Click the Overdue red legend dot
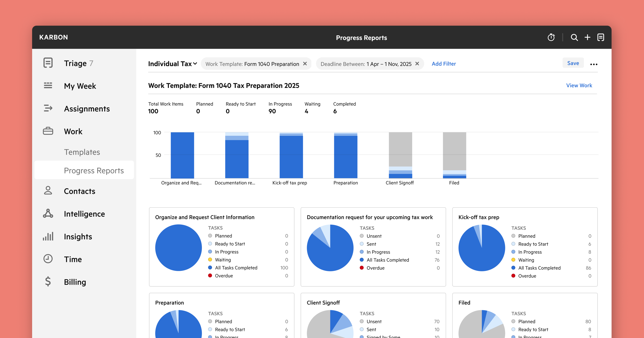 [x=210, y=276]
